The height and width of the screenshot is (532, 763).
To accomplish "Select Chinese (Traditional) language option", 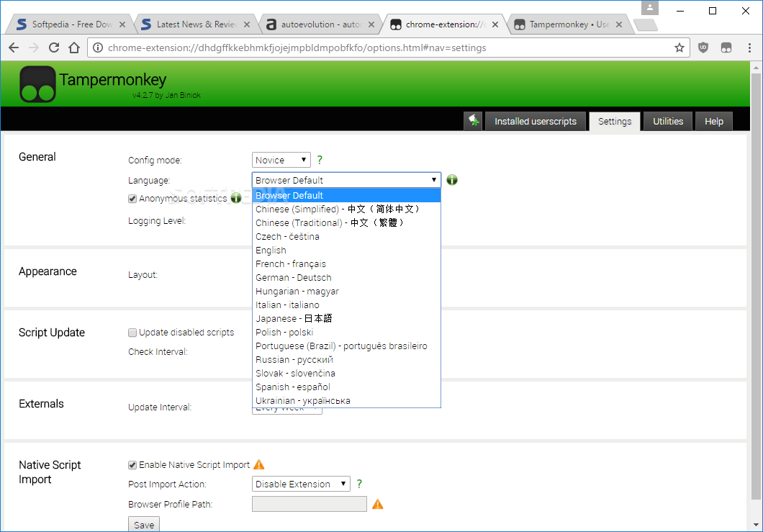I will (346, 222).
